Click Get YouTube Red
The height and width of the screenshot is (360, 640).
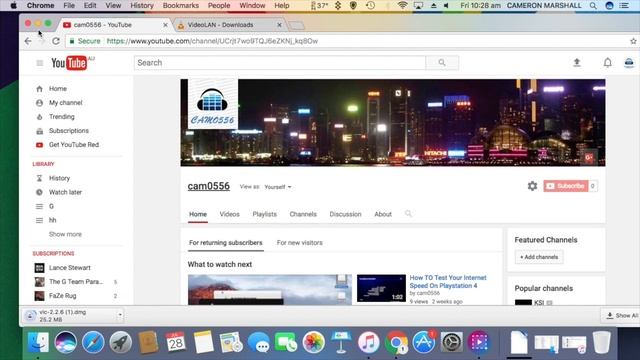pos(73,144)
